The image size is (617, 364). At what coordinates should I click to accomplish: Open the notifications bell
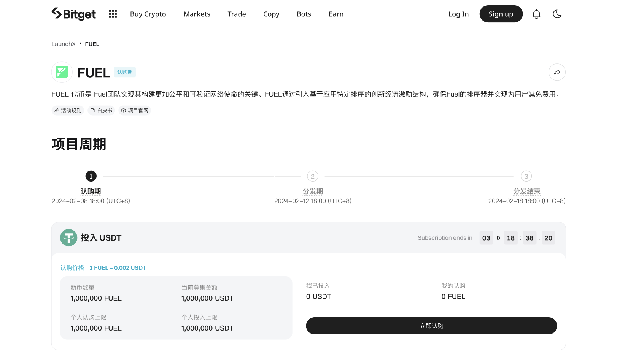[x=536, y=14]
